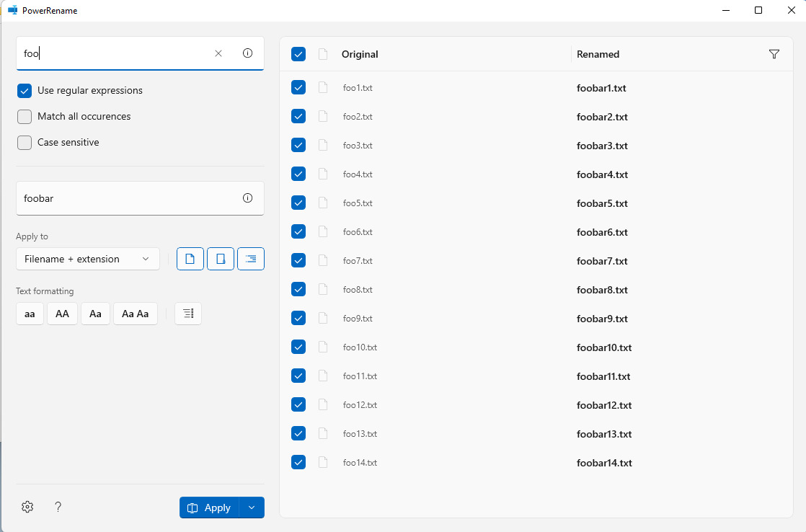Click the Apply button

tap(209, 507)
